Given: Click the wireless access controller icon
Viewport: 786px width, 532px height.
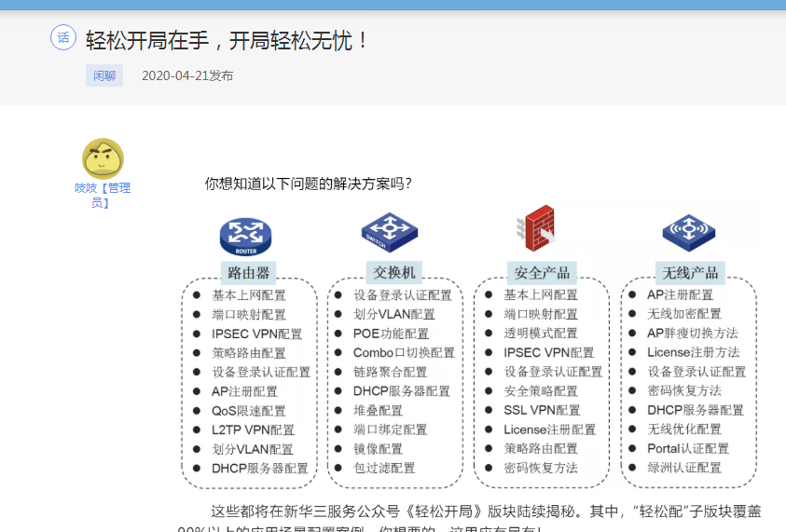Looking at the screenshot, I should 689,232.
